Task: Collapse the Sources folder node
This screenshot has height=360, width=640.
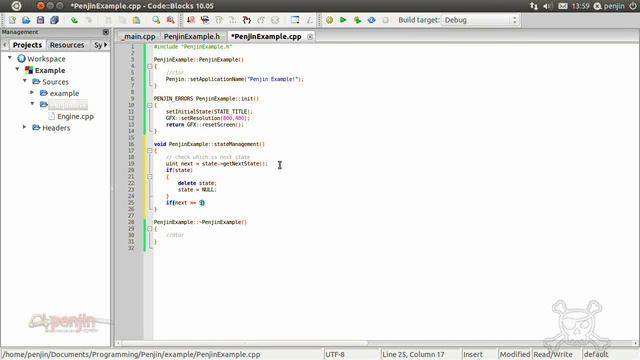Action: tap(25, 81)
